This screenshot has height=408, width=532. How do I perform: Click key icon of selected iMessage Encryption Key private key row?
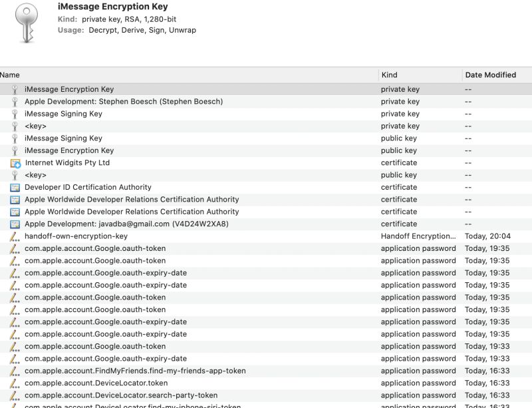(x=15, y=89)
